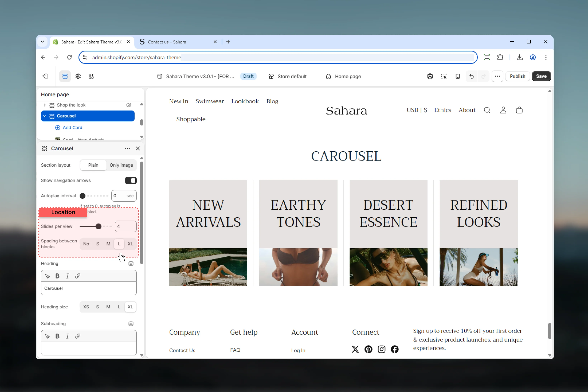Image resolution: width=588 pixels, height=392 pixels.
Task: Expand the Shop the look section
Action: (x=44, y=105)
